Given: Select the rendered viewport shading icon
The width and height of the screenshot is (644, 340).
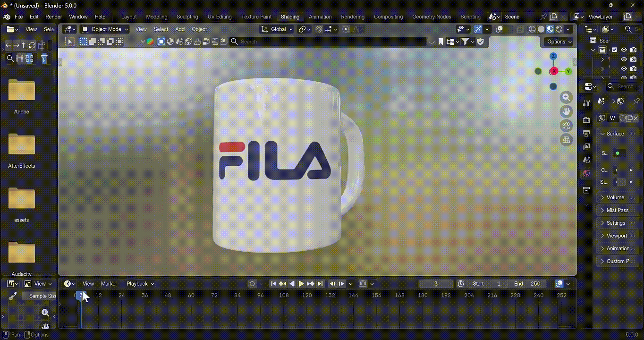Looking at the screenshot, I should pos(559,29).
